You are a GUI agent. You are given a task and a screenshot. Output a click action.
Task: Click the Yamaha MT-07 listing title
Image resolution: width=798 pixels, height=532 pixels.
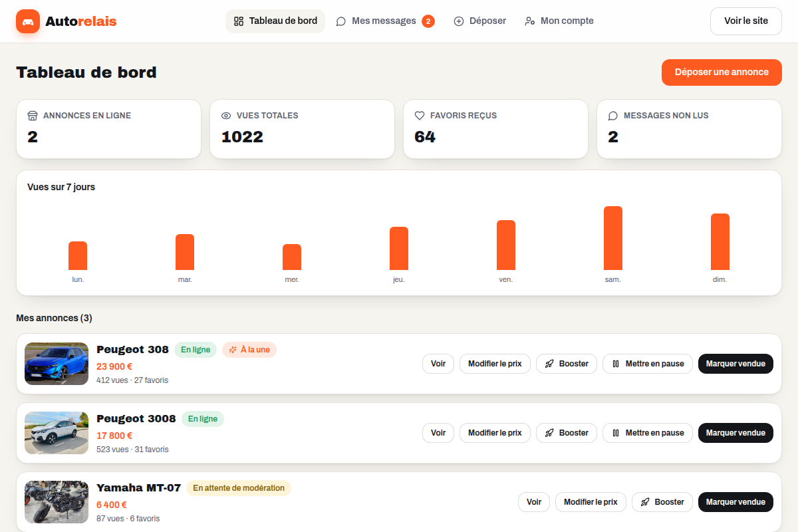[138, 488]
